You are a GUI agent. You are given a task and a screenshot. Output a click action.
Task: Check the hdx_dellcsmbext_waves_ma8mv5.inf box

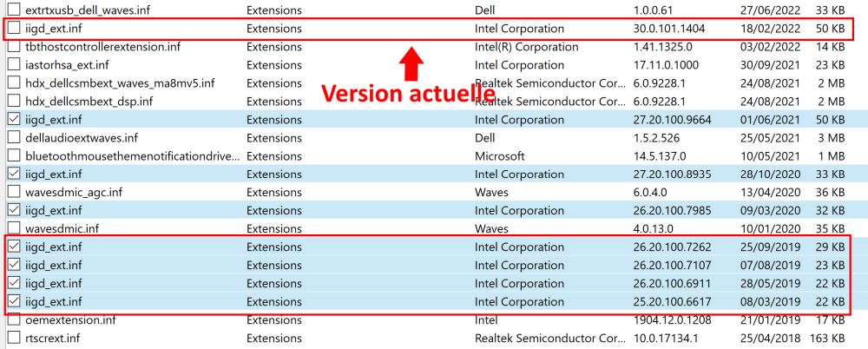point(13,83)
